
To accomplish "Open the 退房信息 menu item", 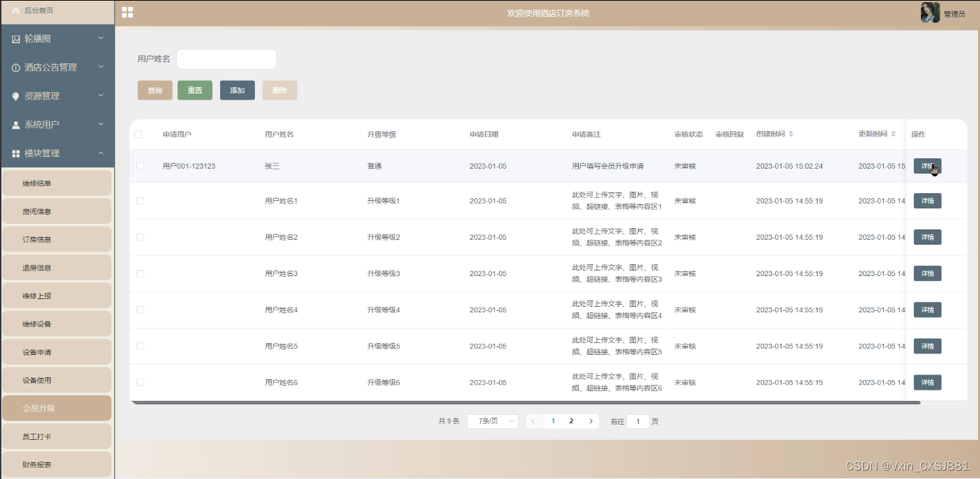I will pyautogui.click(x=57, y=268).
